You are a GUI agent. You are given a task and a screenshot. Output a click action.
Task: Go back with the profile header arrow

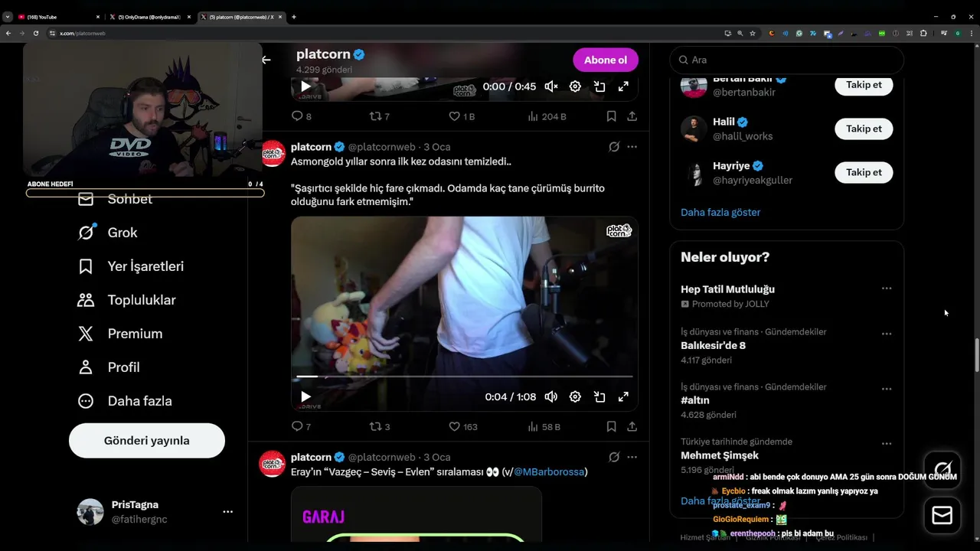pyautogui.click(x=266, y=60)
